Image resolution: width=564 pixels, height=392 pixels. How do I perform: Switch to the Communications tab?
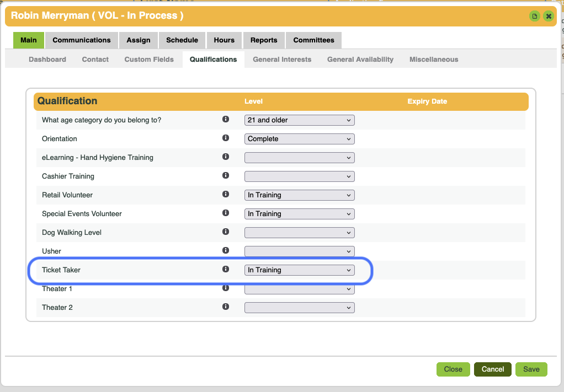coord(82,40)
